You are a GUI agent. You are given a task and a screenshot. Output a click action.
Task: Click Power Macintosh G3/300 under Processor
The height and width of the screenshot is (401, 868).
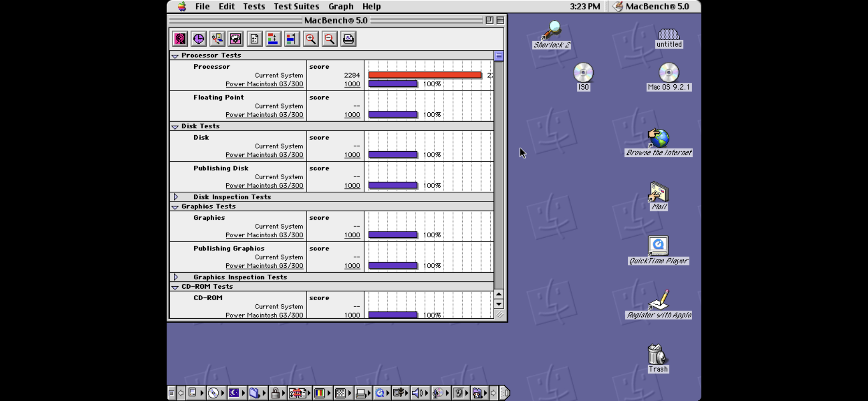pyautogui.click(x=264, y=84)
